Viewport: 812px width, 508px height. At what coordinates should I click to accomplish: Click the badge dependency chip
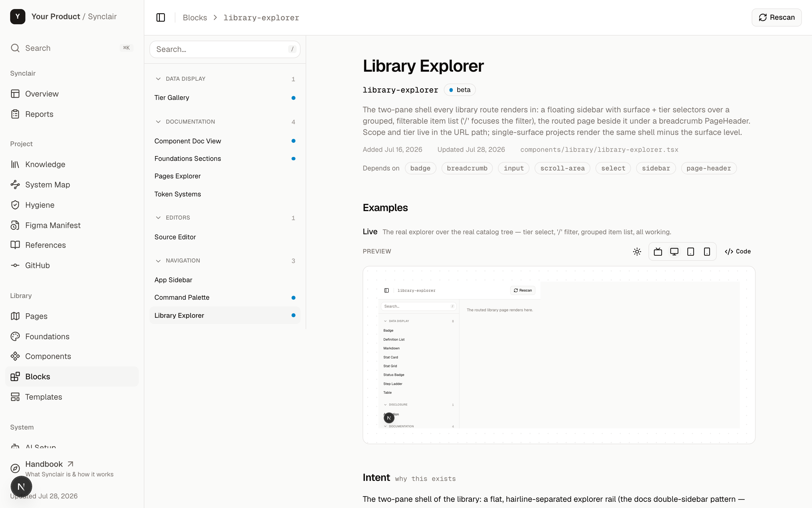pos(420,168)
